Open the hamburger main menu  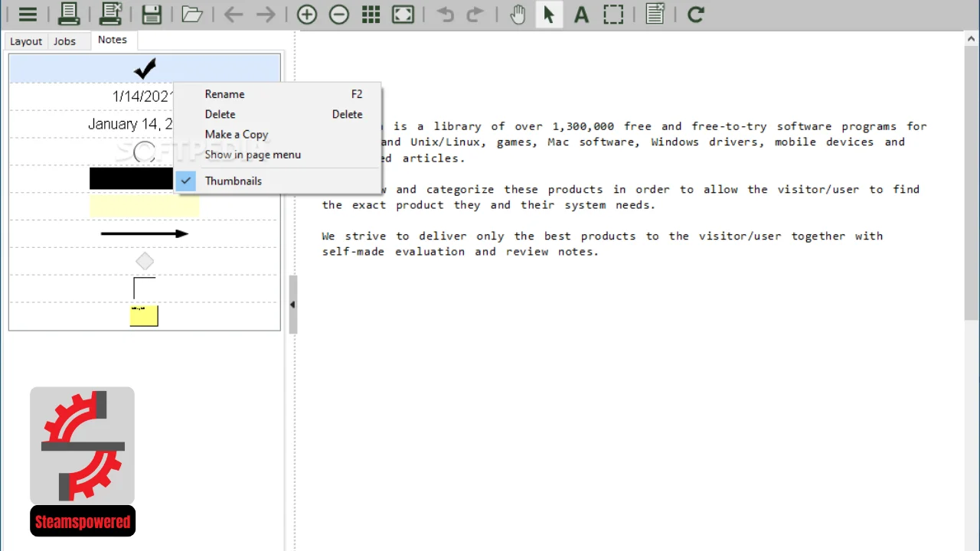tap(28, 14)
